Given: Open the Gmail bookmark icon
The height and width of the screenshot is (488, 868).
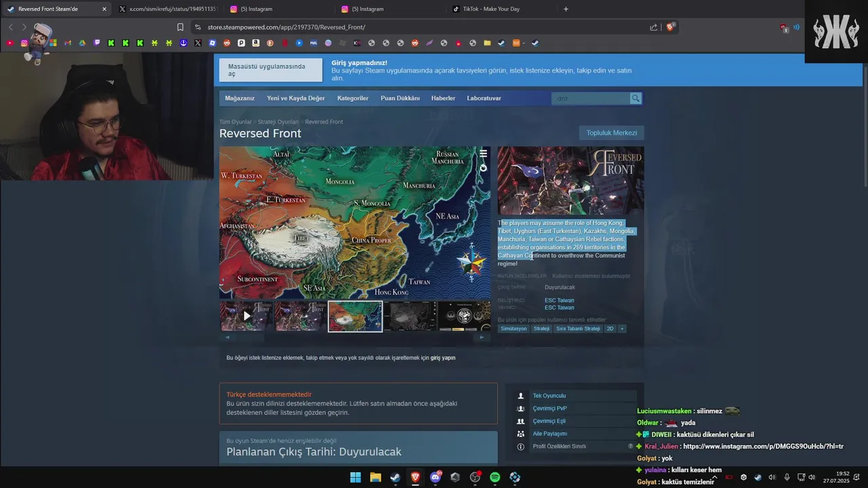Looking at the screenshot, I should pos(67,43).
